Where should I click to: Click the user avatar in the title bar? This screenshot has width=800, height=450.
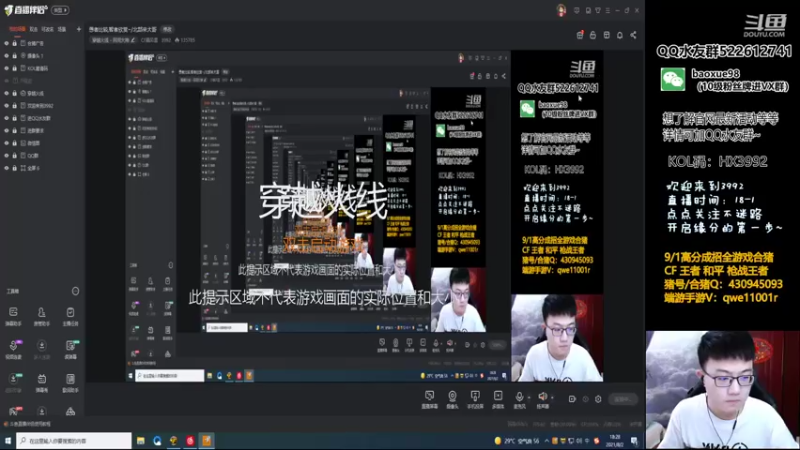(561, 10)
